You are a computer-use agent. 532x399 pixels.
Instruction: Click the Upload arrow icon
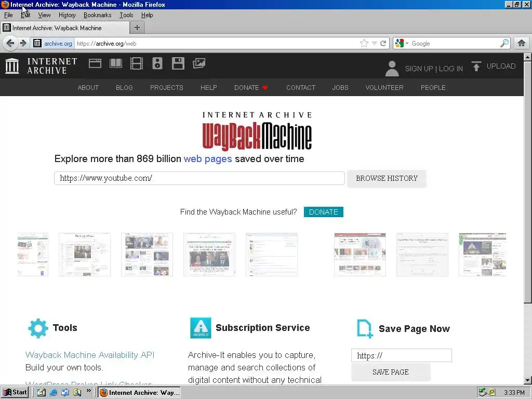tap(476, 66)
